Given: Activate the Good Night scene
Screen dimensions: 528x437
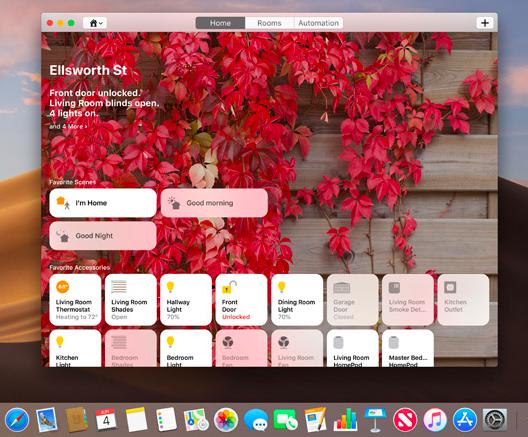Looking at the screenshot, I should (103, 236).
